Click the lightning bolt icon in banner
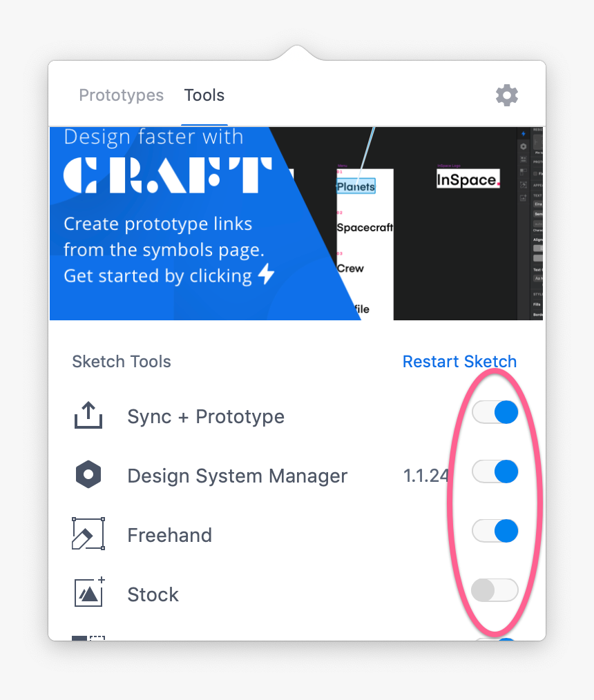The width and height of the screenshot is (594, 700). pyautogui.click(x=266, y=273)
